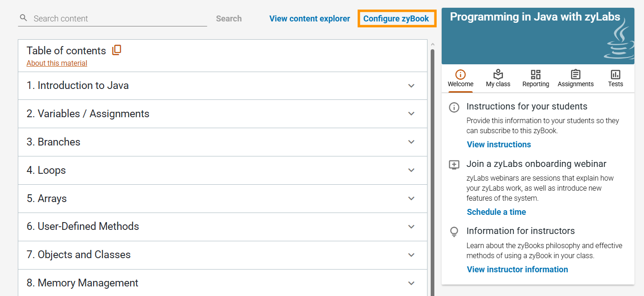This screenshot has height=296, width=644.
Task: Open the My class tab
Action: coord(498,78)
